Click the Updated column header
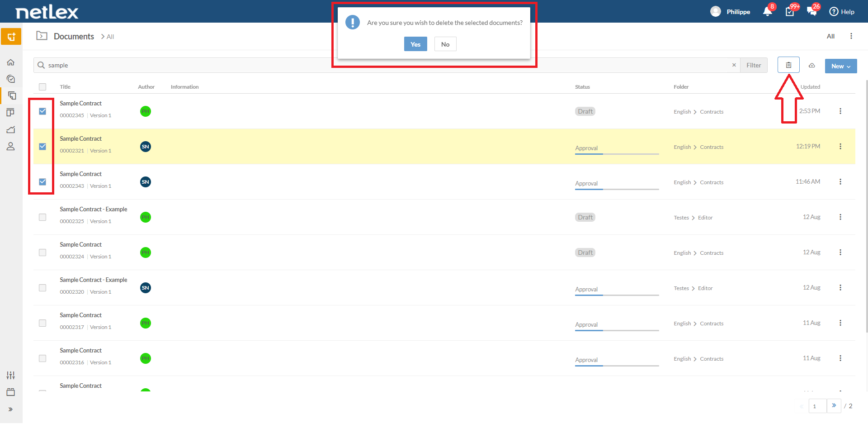The height and width of the screenshot is (424, 868). pyautogui.click(x=810, y=87)
